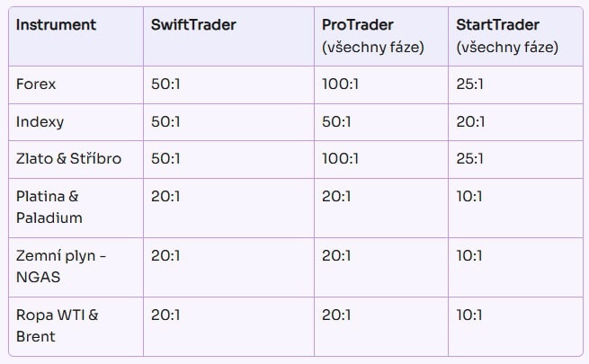This screenshot has height=364, width=589.
Task: Select Ropa WTI & Brent leverage under StartTrader
Action: (x=469, y=315)
